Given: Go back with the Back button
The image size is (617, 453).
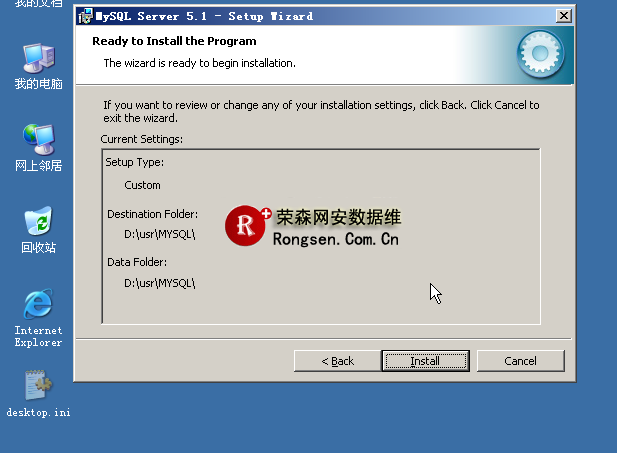Looking at the screenshot, I should click(x=337, y=361).
